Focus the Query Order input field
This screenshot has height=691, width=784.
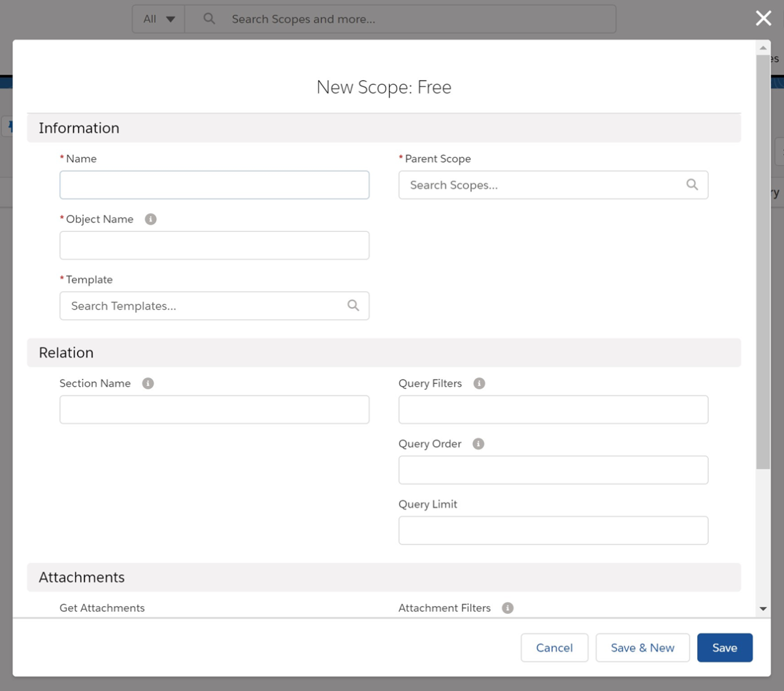tap(553, 470)
